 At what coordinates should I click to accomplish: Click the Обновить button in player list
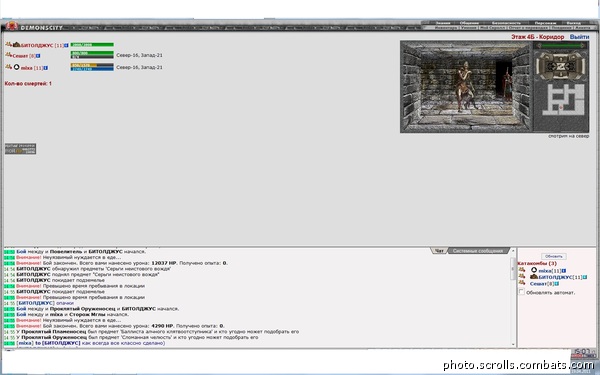pyautogui.click(x=553, y=256)
